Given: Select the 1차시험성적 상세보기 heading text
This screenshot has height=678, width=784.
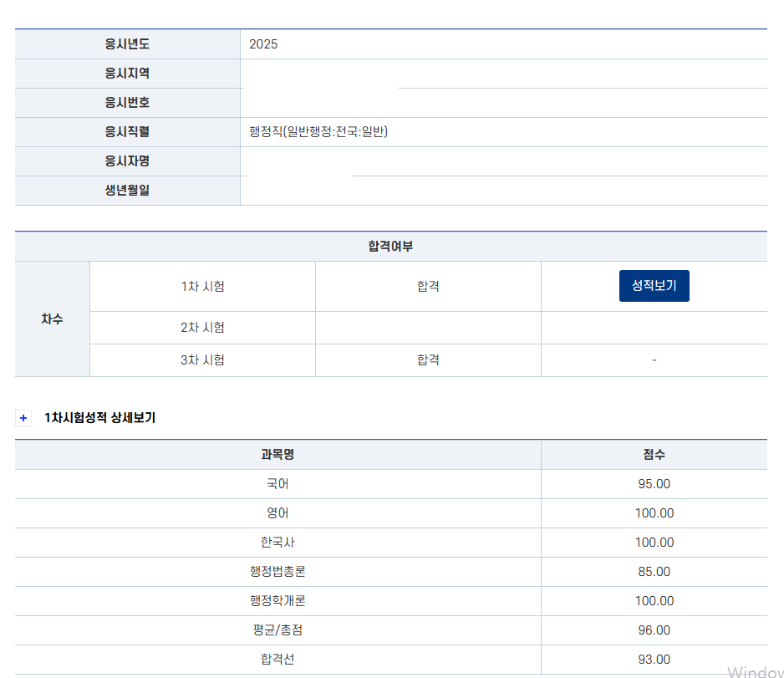Looking at the screenshot, I should click(x=100, y=418).
